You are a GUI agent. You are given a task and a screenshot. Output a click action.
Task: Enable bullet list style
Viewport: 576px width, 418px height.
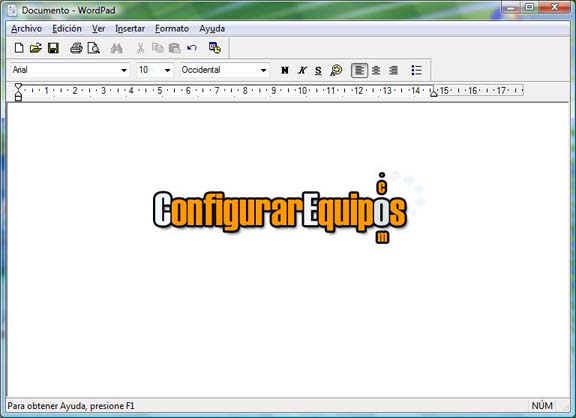coord(416,70)
